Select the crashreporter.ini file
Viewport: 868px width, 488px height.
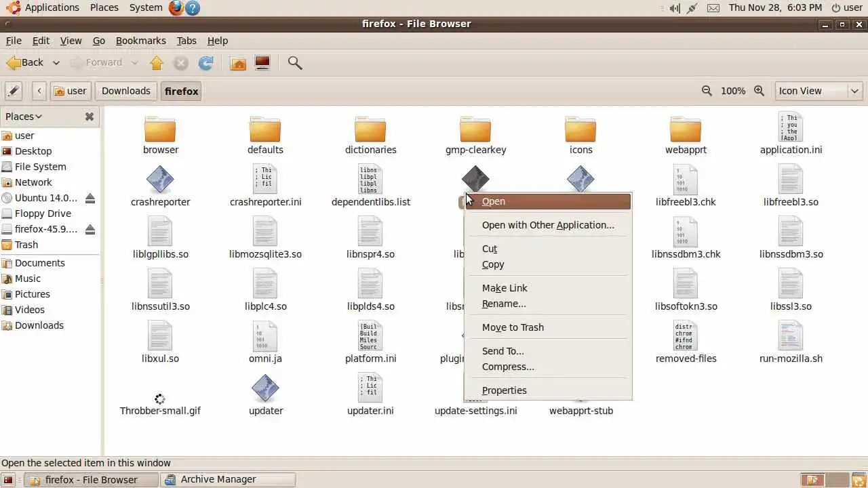tap(265, 186)
